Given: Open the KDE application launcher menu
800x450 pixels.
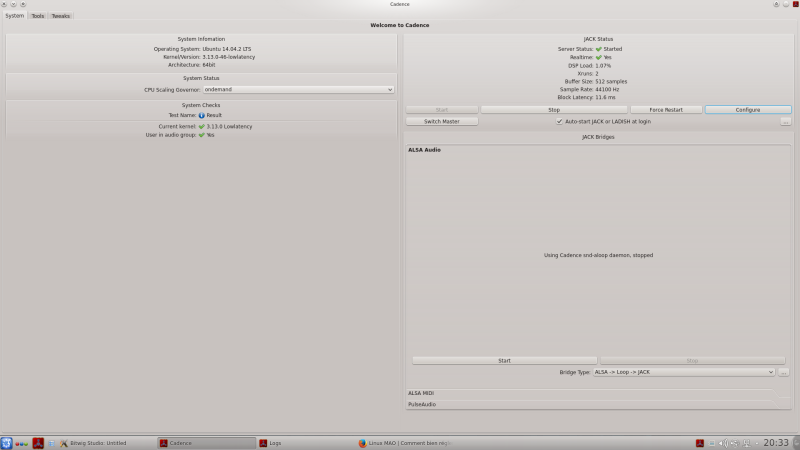Looking at the screenshot, I should [x=6, y=443].
